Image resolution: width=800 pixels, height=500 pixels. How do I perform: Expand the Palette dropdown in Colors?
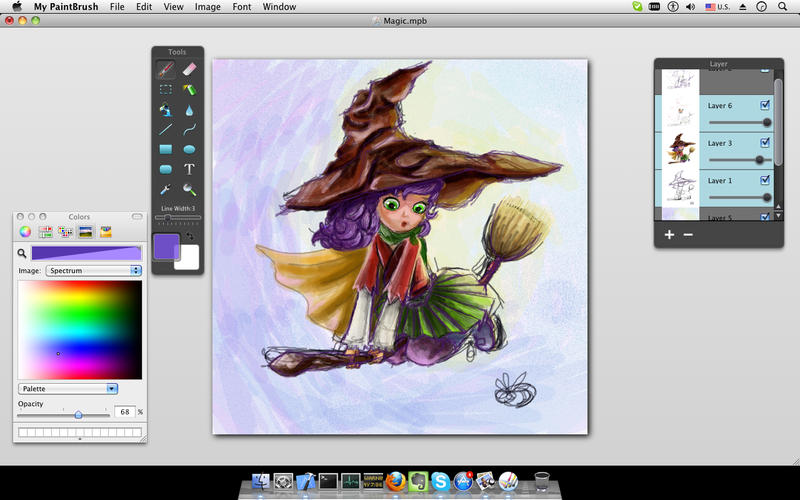pyautogui.click(x=68, y=388)
